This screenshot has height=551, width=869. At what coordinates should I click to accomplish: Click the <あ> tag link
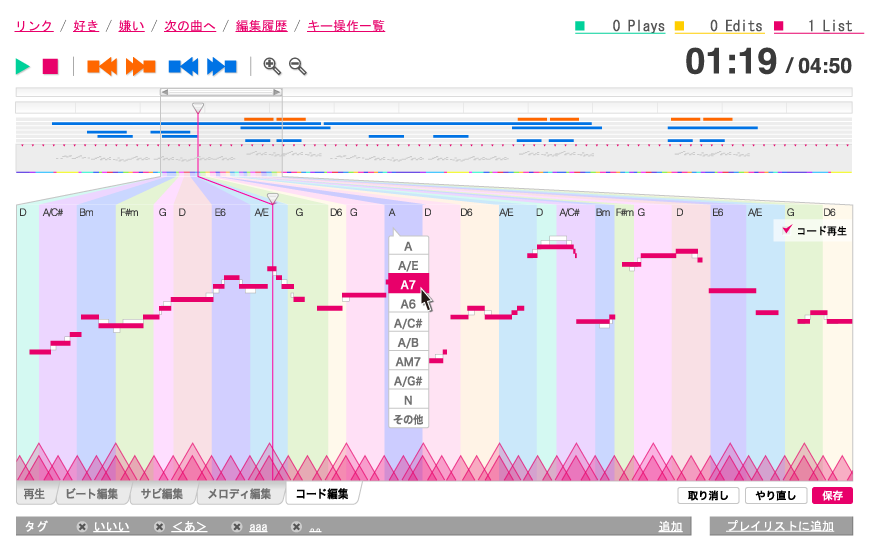coord(189,527)
